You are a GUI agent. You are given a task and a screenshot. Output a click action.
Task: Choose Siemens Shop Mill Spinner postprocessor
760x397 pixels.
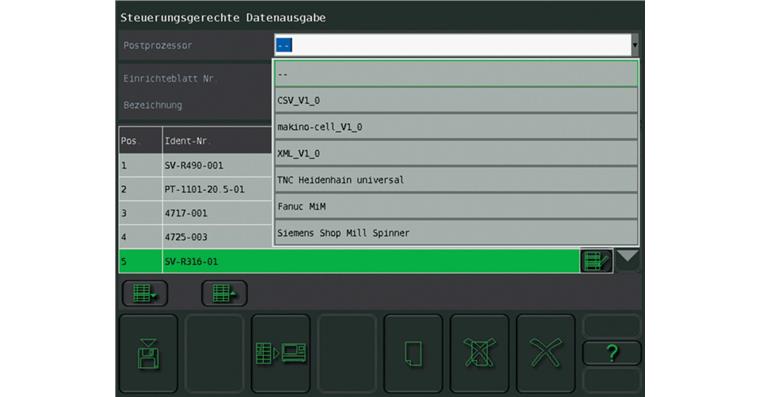point(456,233)
